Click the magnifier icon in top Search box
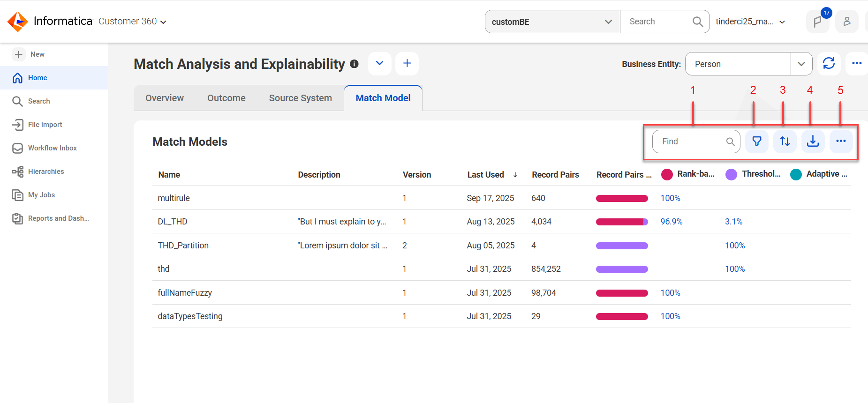The width and height of the screenshot is (868, 403). (698, 22)
